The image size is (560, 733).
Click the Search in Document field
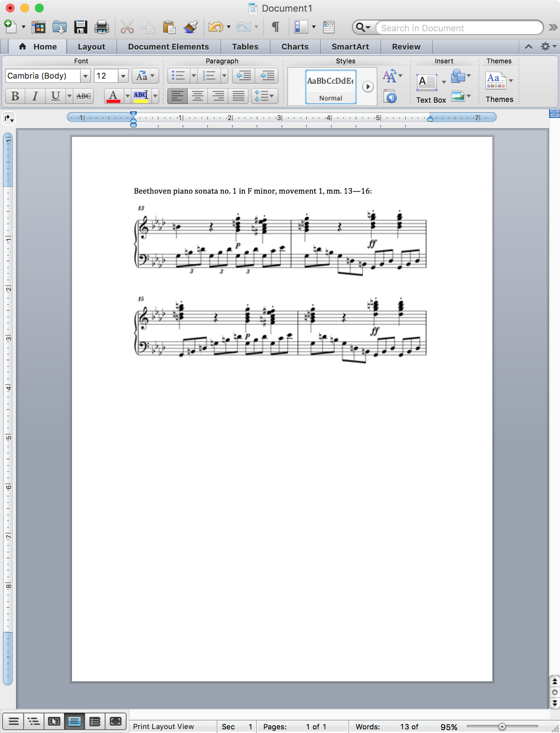(460, 28)
